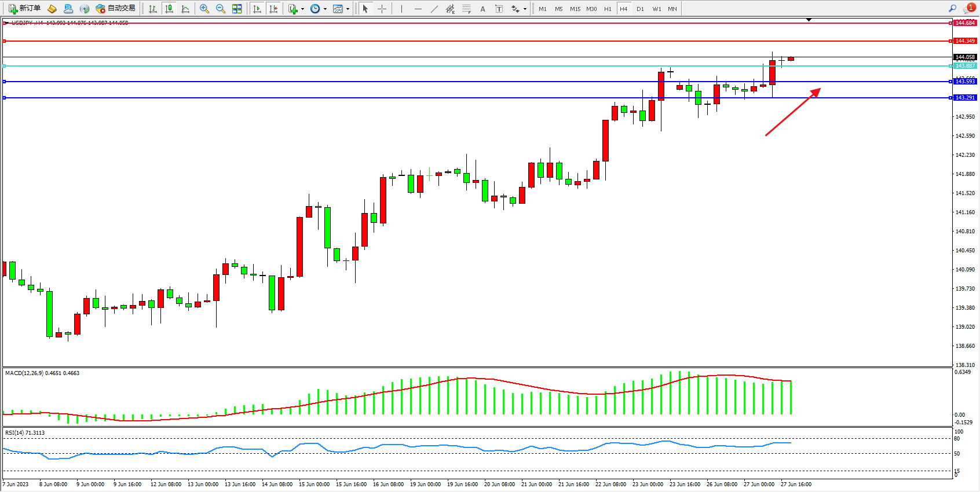
Task: Toggle chart shift button
Action: [x=274, y=9]
